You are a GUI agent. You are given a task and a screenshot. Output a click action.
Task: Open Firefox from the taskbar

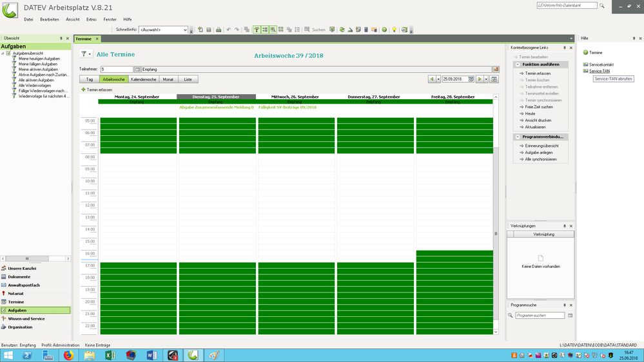coord(68,355)
